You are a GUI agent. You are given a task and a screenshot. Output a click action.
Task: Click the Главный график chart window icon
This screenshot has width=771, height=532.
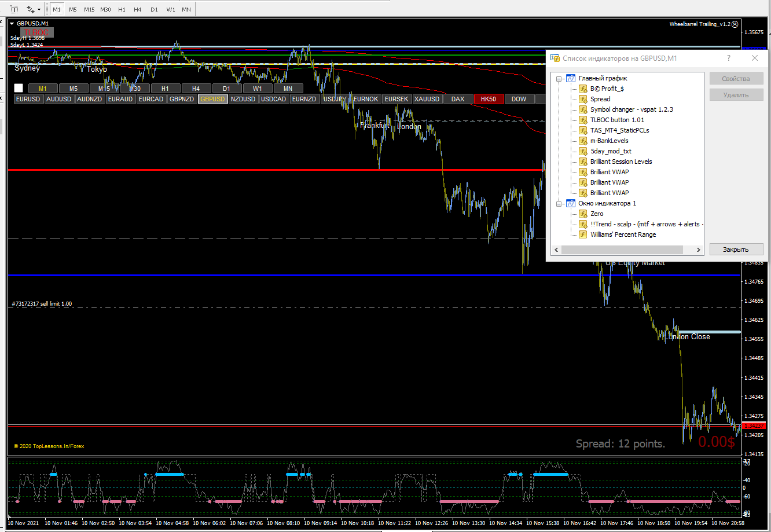[570, 78]
